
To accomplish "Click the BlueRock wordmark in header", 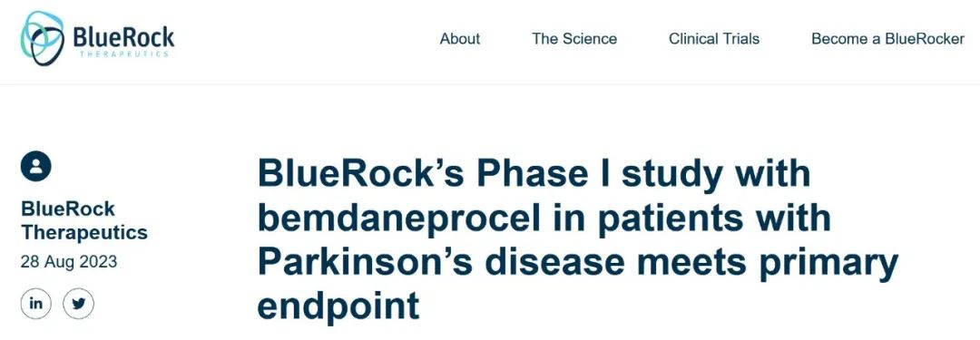I will coord(123,37).
